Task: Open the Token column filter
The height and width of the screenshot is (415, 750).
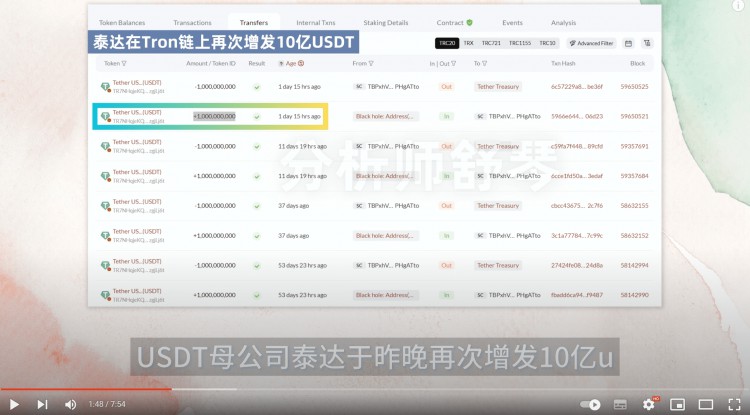Action: point(124,64)
